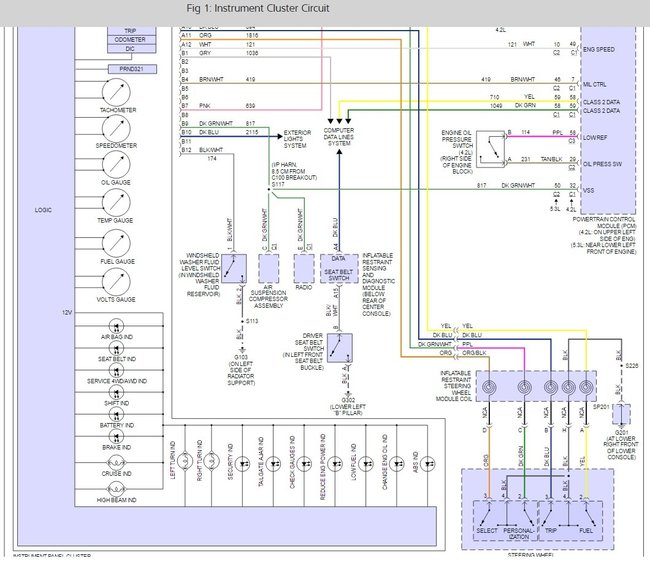650x569 pixels.
Task: Click the B10 DK BLU 2115 pin row
Action: (x=220, y=132)
